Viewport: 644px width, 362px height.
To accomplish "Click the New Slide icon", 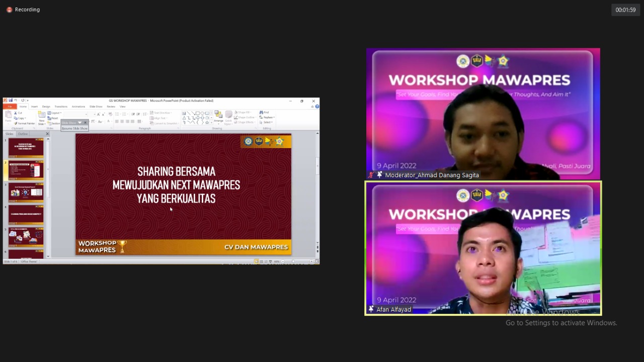I will [41, 115].
